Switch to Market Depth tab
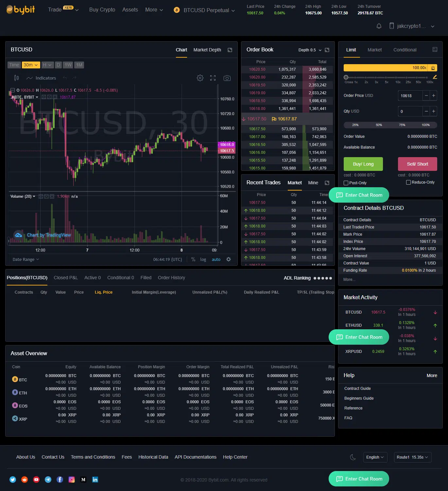 coord(207,50)
